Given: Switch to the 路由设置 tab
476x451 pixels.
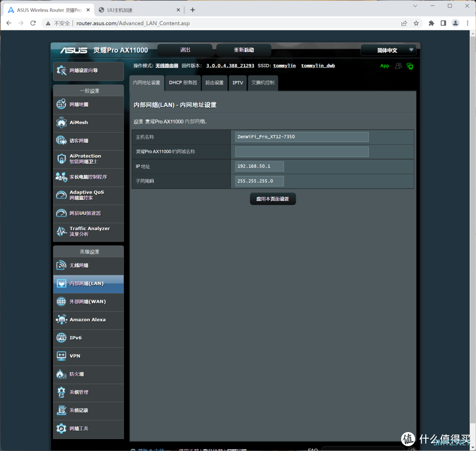Looking at the screenshot, I should tap(214, 83).
